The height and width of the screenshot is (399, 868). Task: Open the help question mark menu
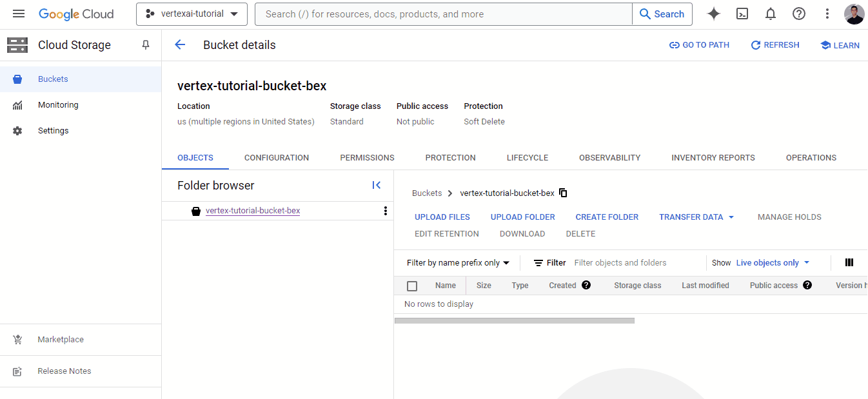[x=799, y=14]
